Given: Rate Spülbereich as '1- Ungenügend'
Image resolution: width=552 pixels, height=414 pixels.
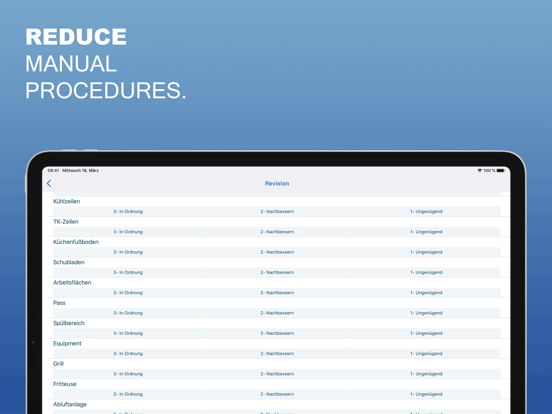Looking at the screenshot, I should (x=426, y=333).
